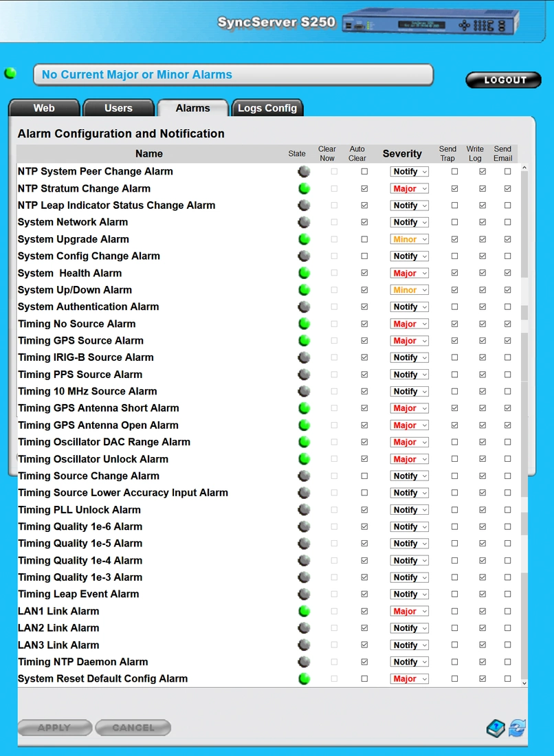Click state indicator for NTP Stratum Change Alarm
The width and height of the screenshot is (554, 756).
click(304, 188)
